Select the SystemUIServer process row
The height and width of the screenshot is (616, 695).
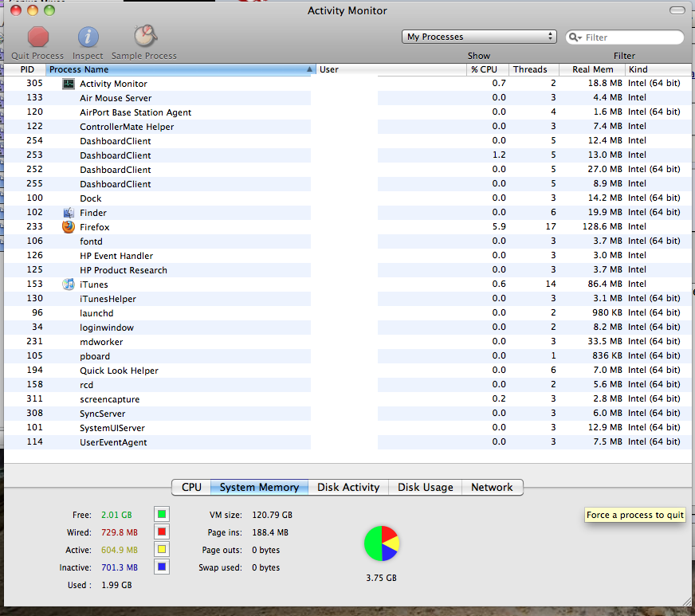[347, 428]
